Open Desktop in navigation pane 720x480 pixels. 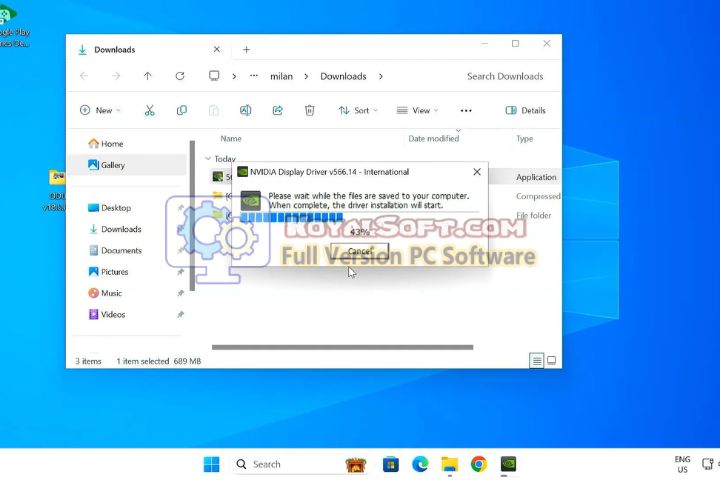click(x=109, y=208)
